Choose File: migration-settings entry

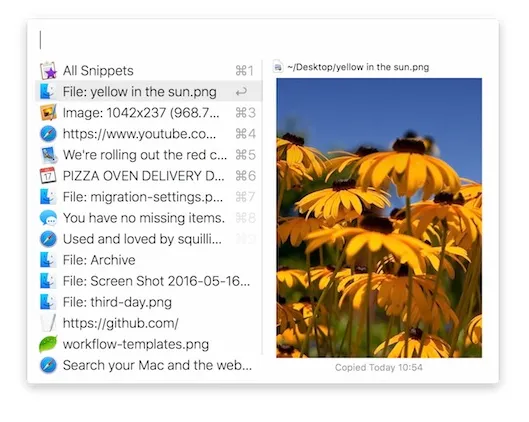click(148, 197)
